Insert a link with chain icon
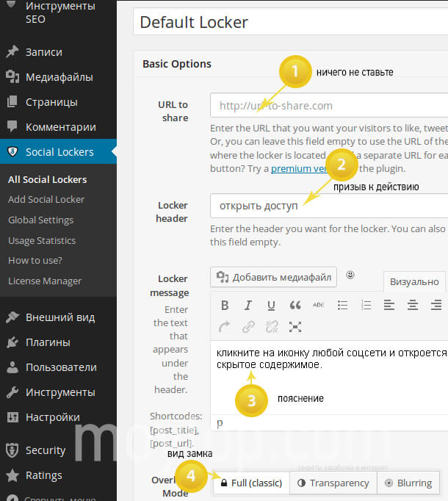This screenshot has height=501, width=448. [248, 327]
